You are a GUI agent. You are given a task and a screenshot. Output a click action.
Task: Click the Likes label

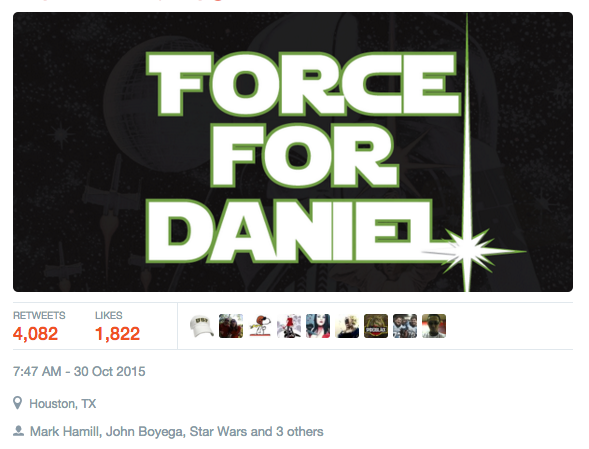[109, 315]
